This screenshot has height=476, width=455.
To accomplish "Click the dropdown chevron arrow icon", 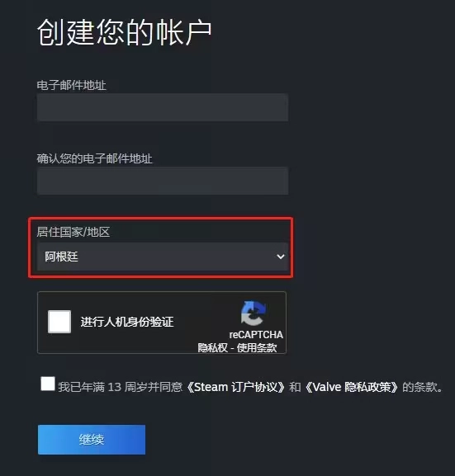I will [x=281, y=257].
